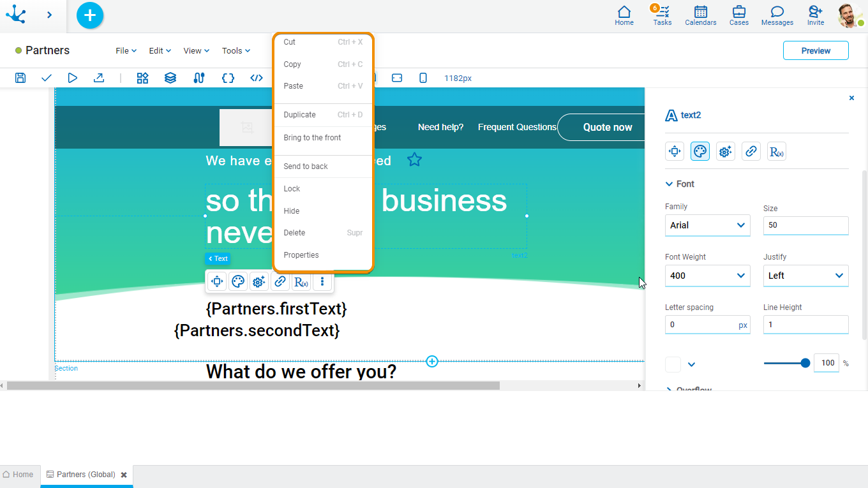Open the user profile avatar
This screenshot has width=868, height=488.
(x=850, y=16)
